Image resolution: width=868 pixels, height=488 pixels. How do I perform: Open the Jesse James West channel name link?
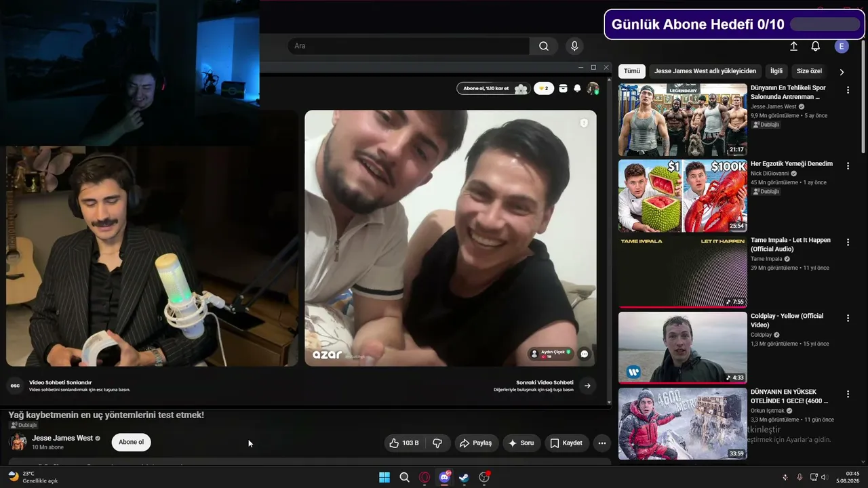[x=62, y=439]
